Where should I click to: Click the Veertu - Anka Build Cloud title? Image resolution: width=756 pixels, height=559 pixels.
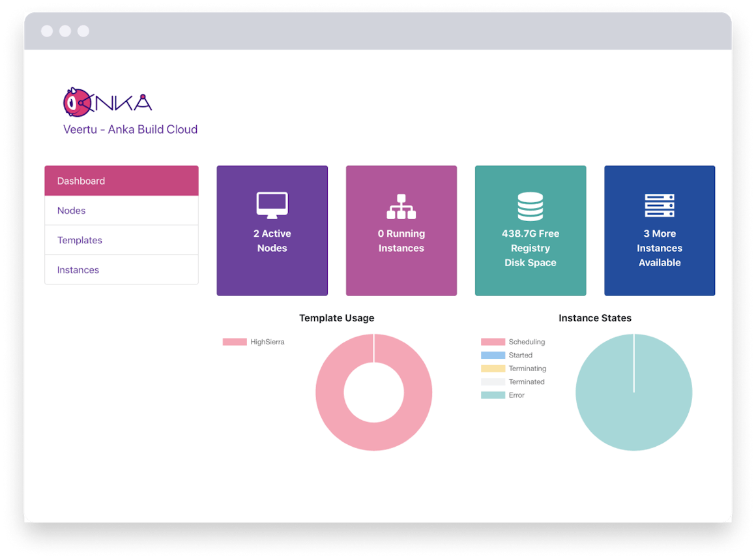click(130, 129)
